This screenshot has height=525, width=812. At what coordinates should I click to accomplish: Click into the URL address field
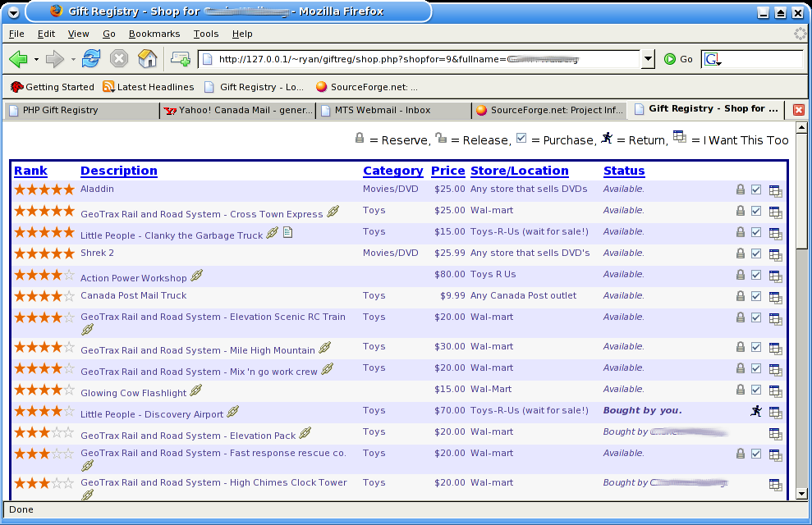click(420, 59)
